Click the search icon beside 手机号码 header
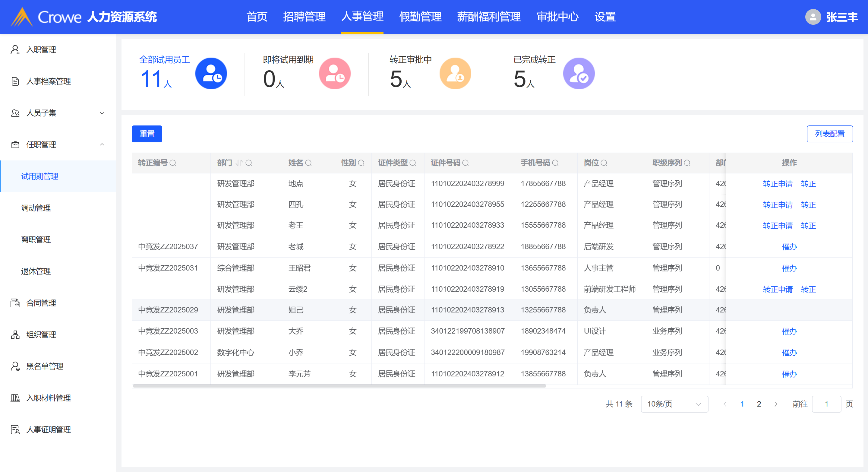 [555, 163]
